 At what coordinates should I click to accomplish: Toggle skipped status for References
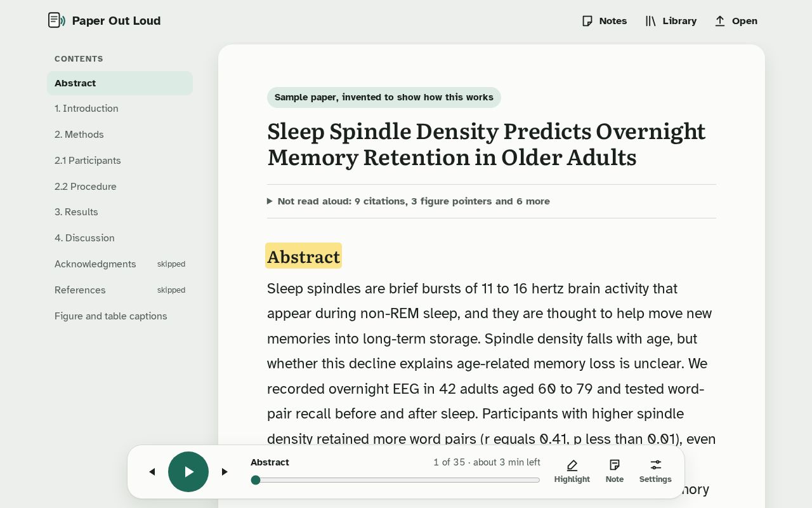pyautogui.click(x=171, y=290)
